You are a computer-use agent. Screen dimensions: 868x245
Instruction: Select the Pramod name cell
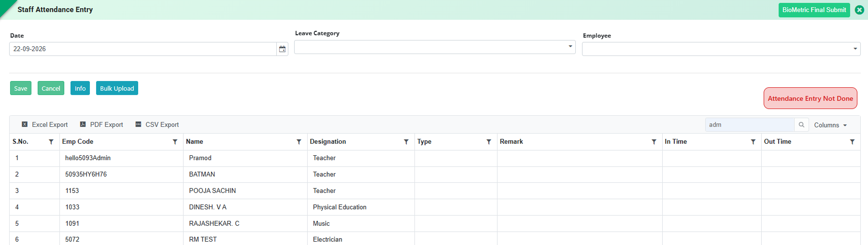point(245,158)
